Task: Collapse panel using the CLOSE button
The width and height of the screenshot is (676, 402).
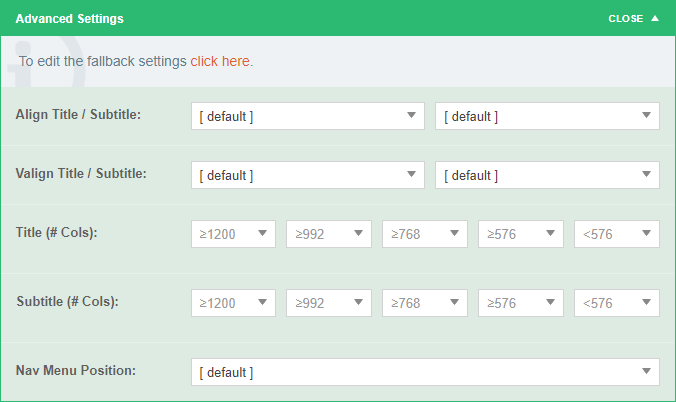Action: click(x=626, y=18)
